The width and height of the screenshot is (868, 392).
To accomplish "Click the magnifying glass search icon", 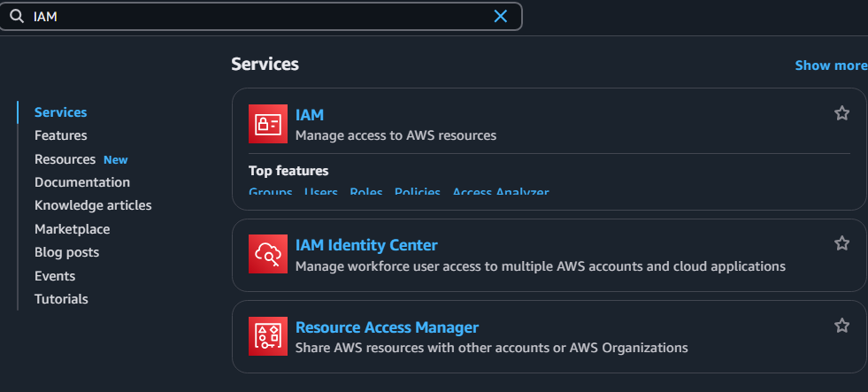I will click(x=16, y=16).
